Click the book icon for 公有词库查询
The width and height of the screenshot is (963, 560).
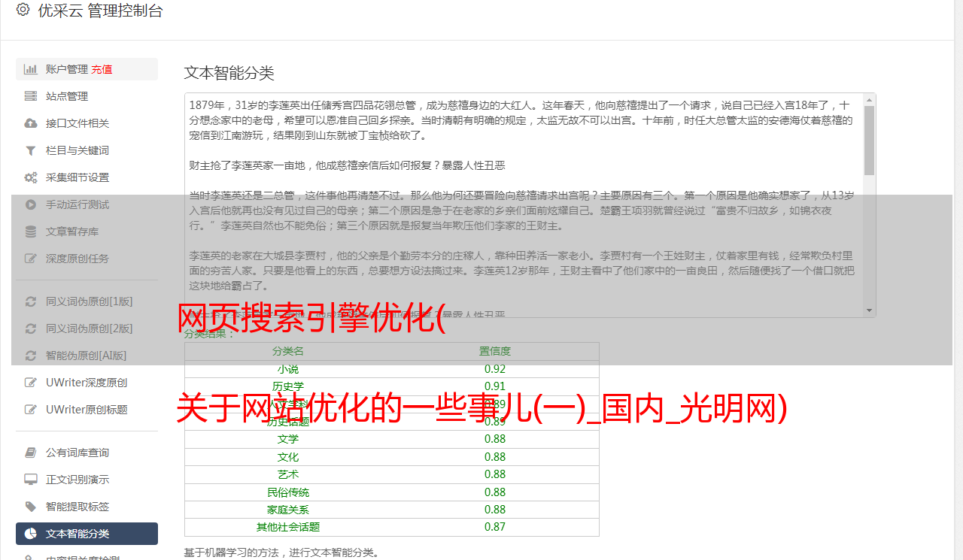(x=30, y=453)
